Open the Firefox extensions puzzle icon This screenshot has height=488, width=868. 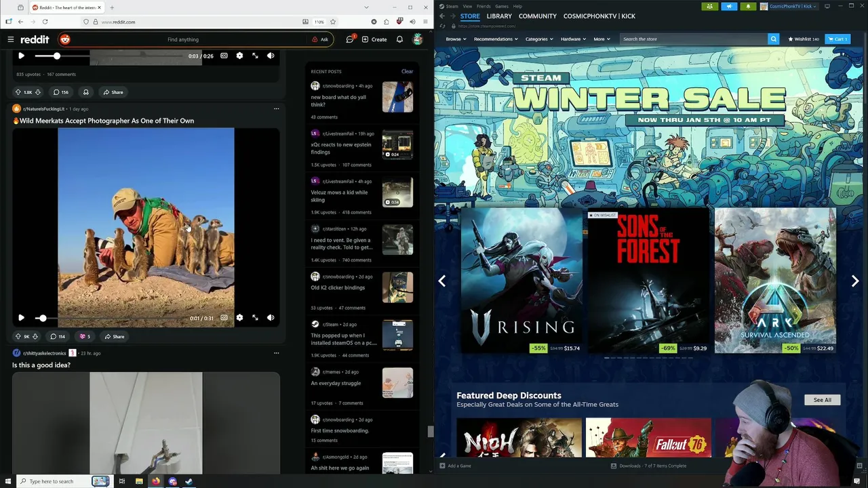[x=387, y=22]
